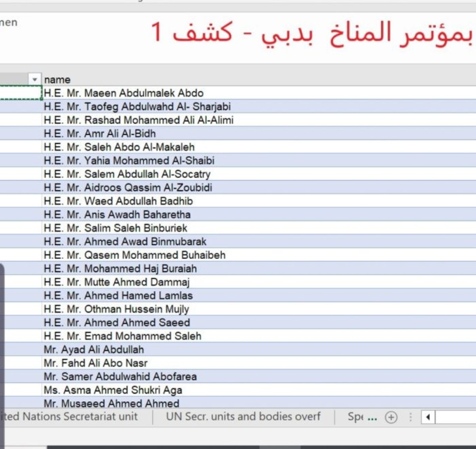
Task: Select cell 'H.E. Mr. Saleh Abdo Al-Makaleh'
Action: tap(259, 147)
